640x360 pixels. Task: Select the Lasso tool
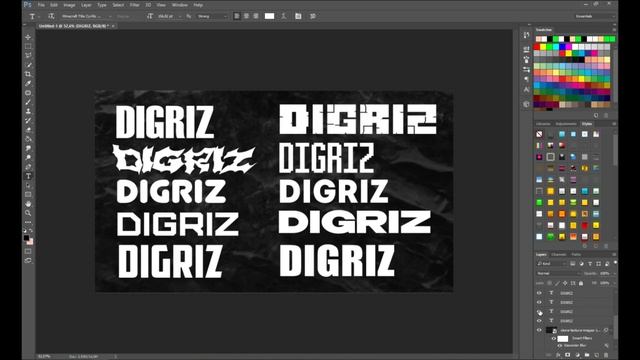pos(28,56)
